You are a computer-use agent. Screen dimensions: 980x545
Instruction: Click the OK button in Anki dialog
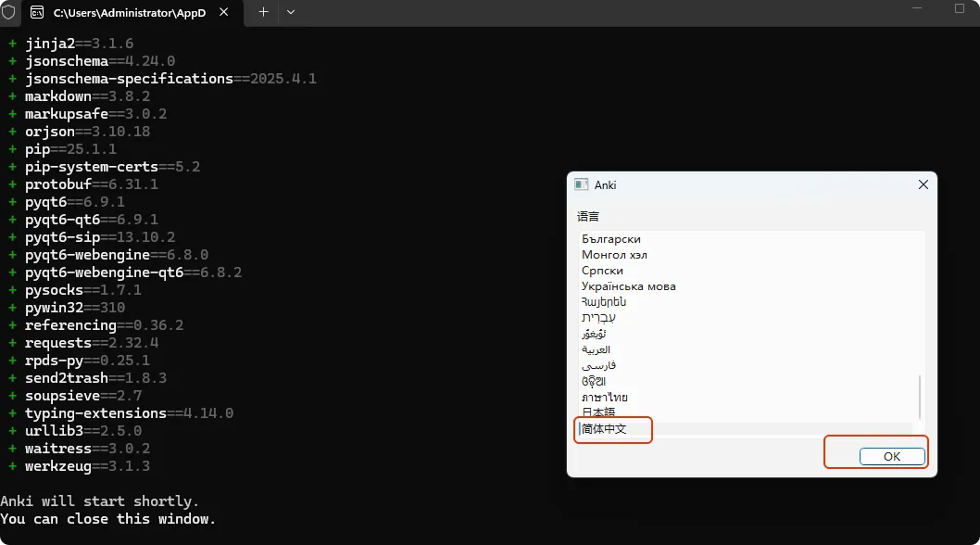[x=892, y=456]
